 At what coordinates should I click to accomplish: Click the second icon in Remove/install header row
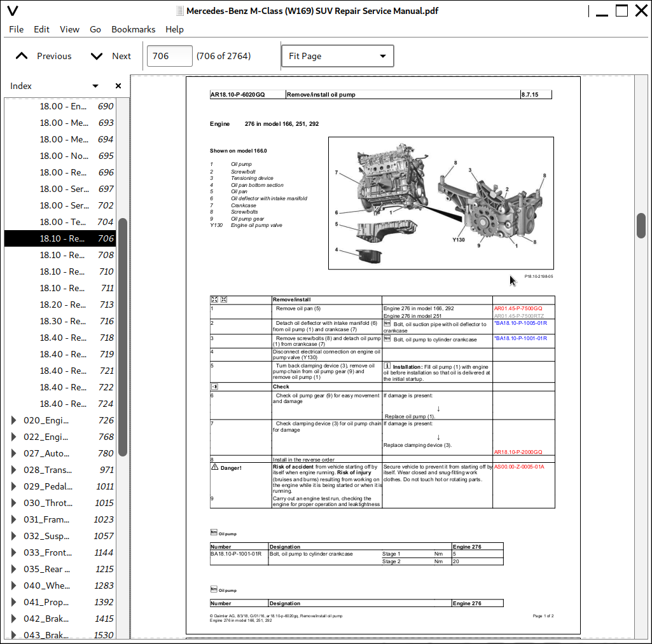click(x=224, y=299)
